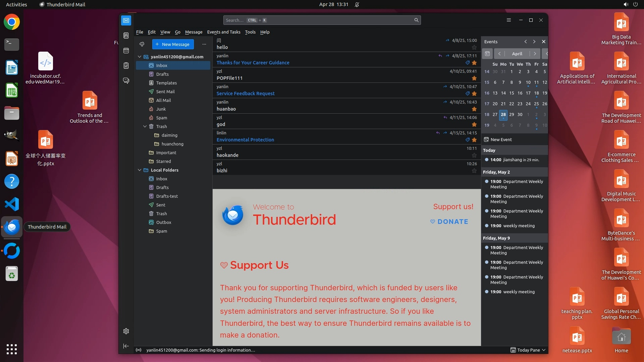Image resolution: width=644 pixels, height=362 pixels.
Task: Open the Chat space icon
Action: click(x=126, y=81)
